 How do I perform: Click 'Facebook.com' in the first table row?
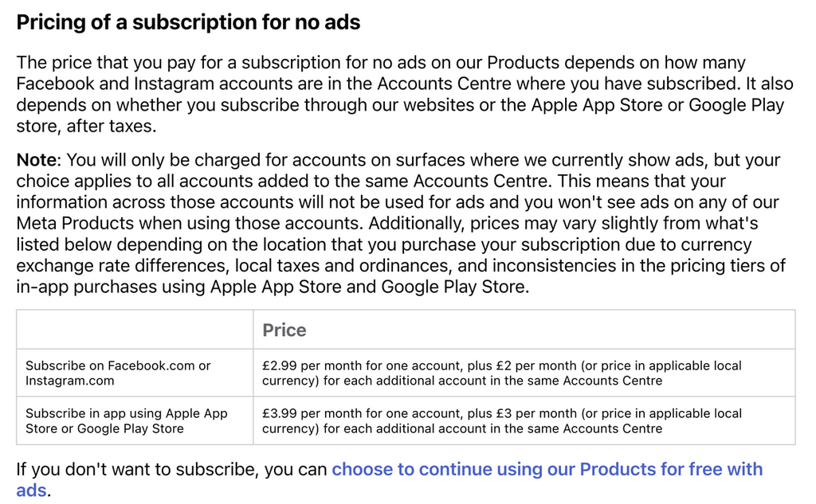151,365
